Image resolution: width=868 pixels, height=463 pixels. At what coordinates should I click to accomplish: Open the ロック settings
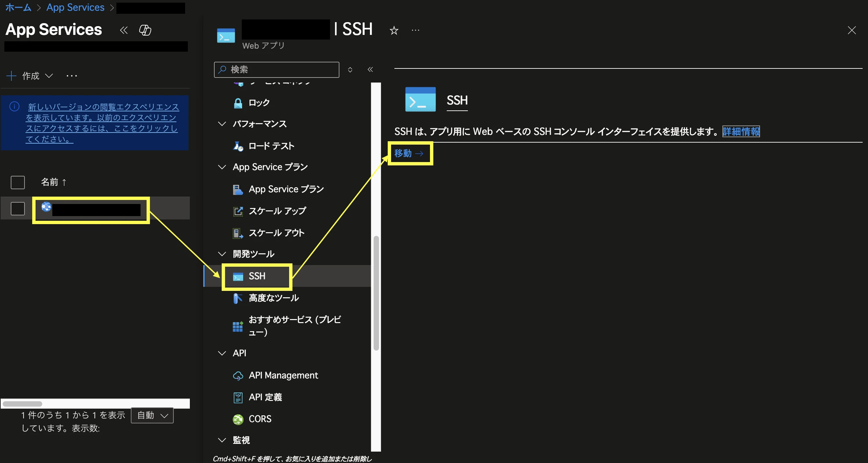[x=258, y=103]
